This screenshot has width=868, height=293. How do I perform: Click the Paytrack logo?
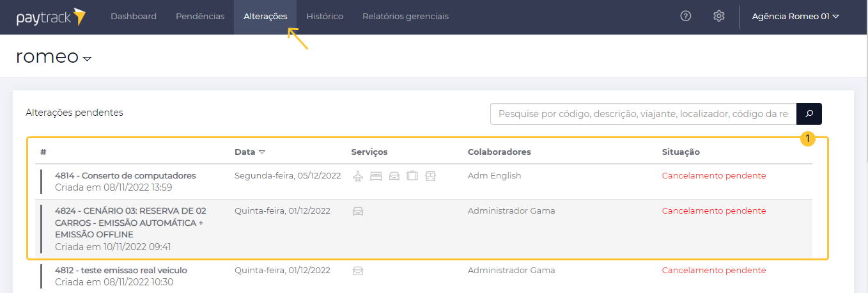click(x=51, y=17)
